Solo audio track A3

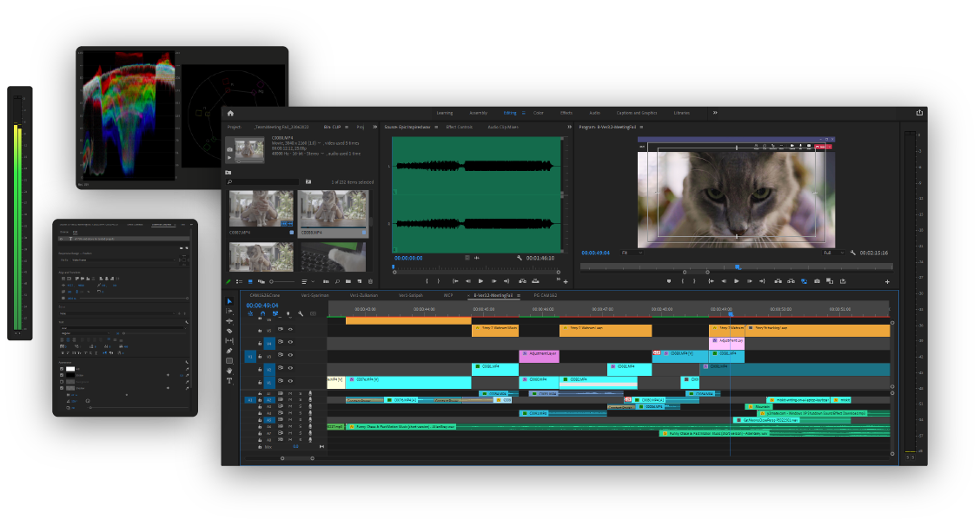coord(300,407)
